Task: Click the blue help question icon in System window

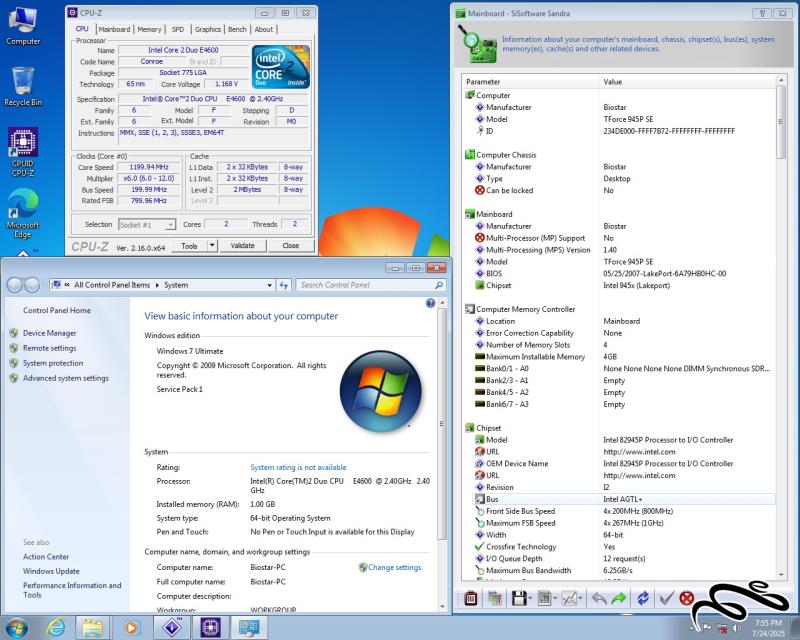Action: click(430, 303)
